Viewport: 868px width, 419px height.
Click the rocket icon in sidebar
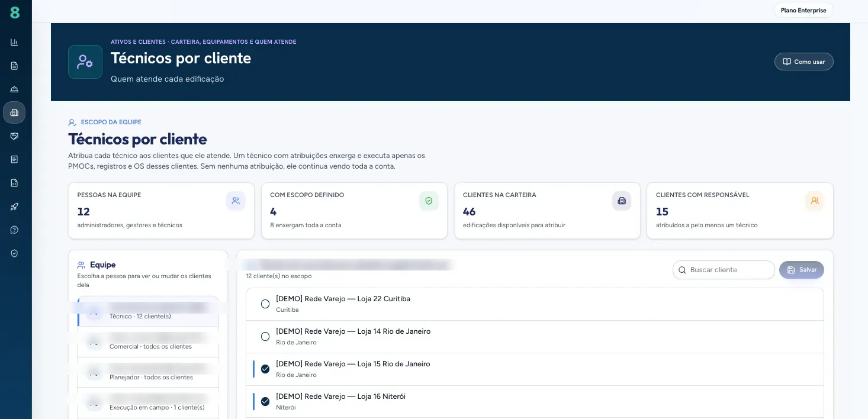[x=14, y=207]
